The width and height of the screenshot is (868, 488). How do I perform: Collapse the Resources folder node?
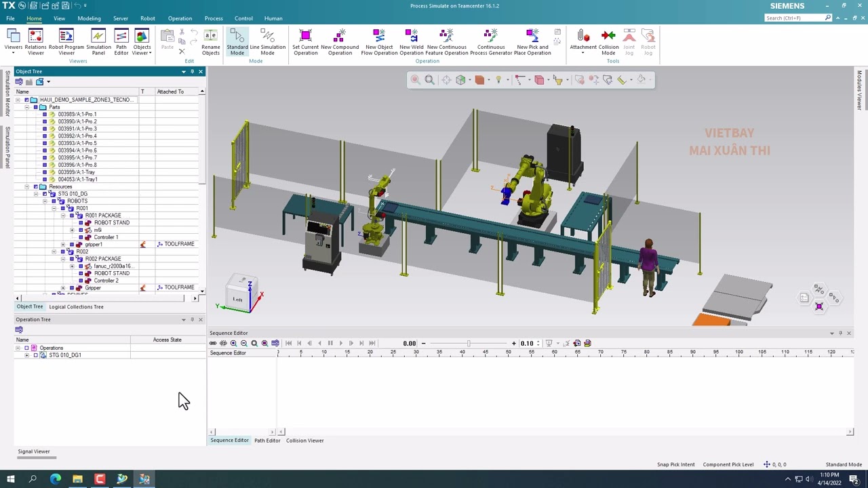pyautogui.click(x=26, y=186)
